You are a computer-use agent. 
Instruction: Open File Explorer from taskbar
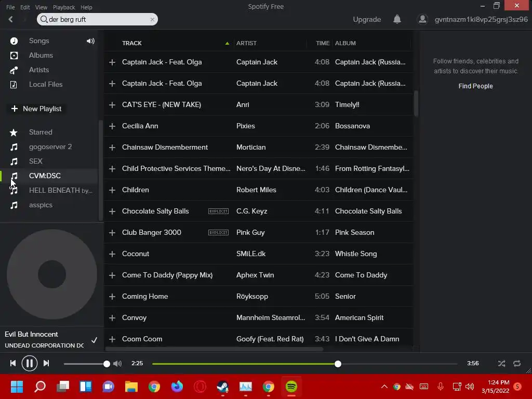coord(131,387)
